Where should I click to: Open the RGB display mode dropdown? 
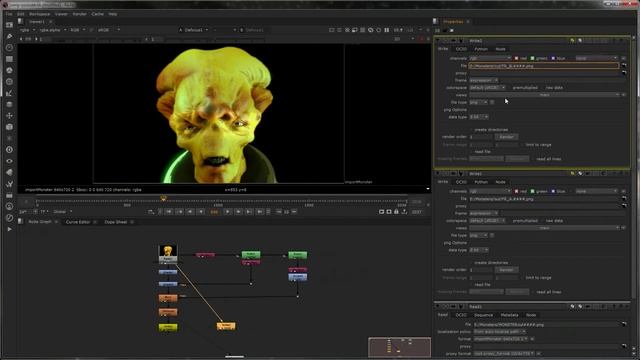78,30
